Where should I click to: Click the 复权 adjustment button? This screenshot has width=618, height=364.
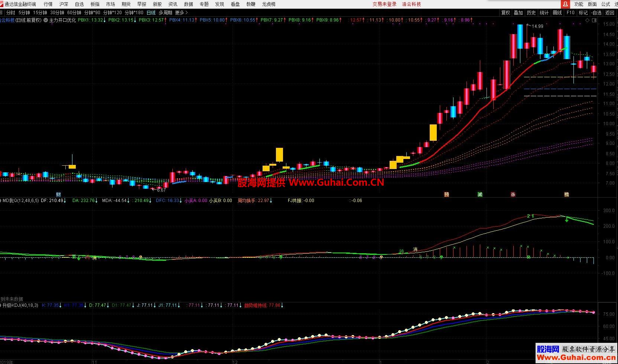pyautogui.click(x=506, y=13)
